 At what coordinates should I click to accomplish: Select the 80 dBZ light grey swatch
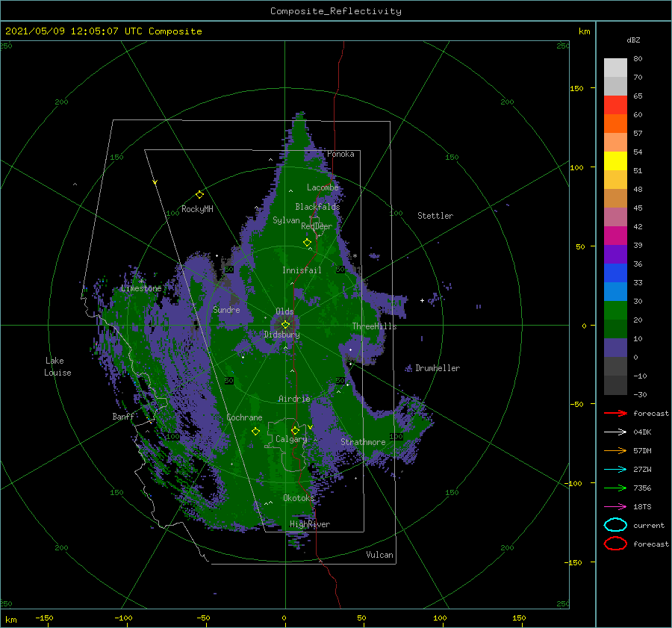(x=615, y=67)
